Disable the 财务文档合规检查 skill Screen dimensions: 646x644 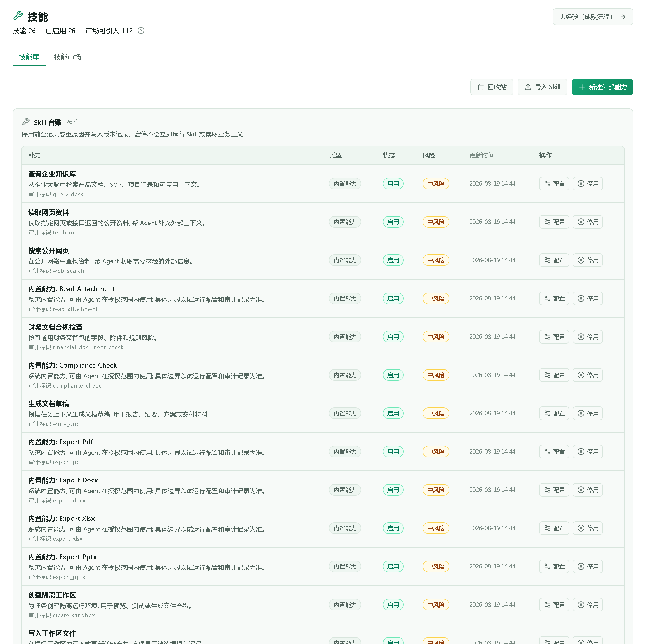pyautogui.click(x=588, y=337)
